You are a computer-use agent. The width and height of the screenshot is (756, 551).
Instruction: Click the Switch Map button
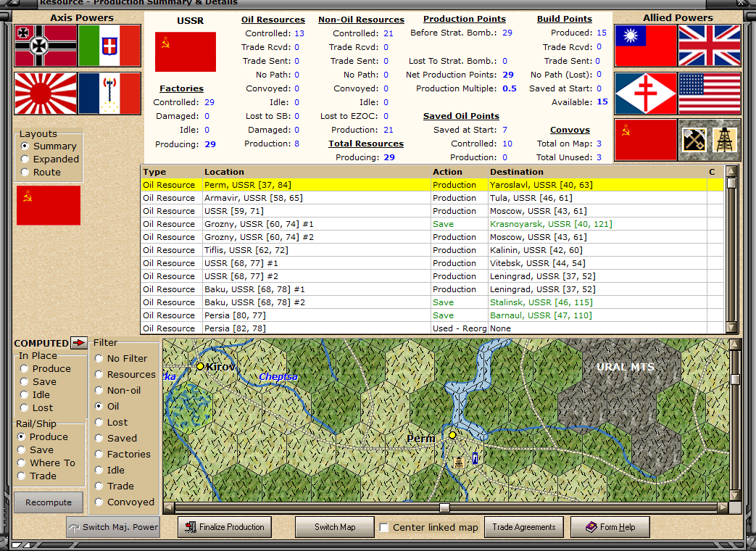coord(335,527)
